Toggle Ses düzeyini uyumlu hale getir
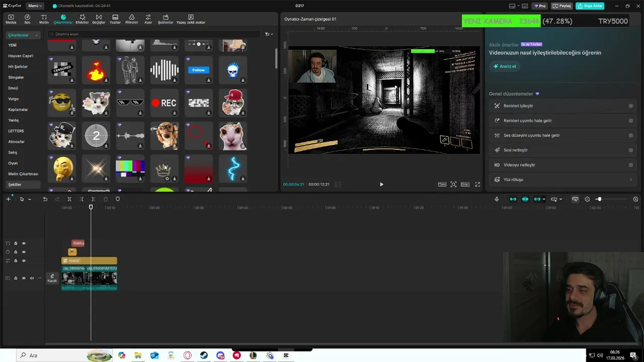644x362 pixels. 631,135
